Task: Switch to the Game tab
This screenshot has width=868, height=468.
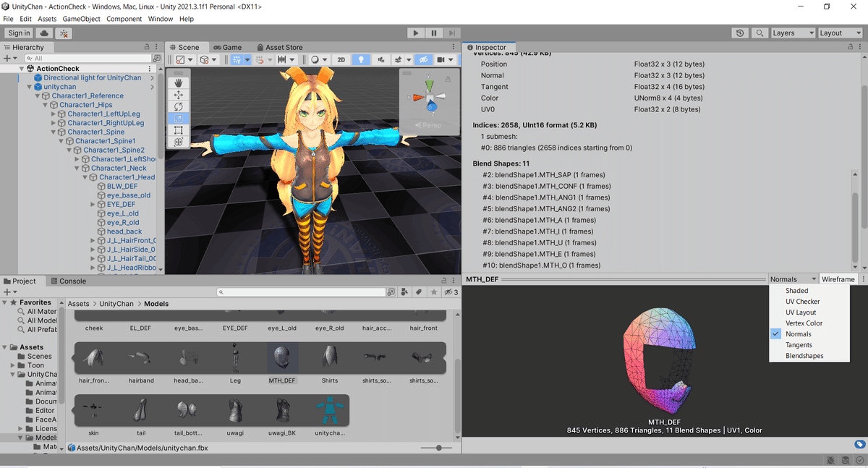Action: (226, 47)
